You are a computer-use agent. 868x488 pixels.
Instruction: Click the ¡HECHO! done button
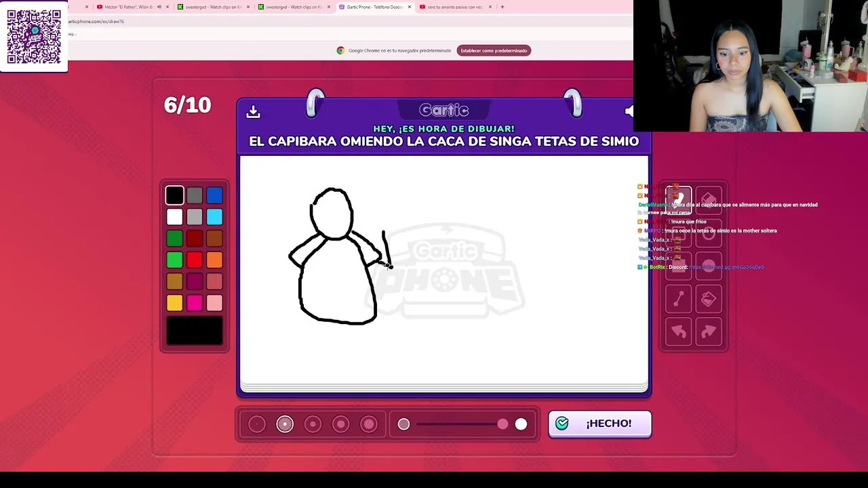599,424
